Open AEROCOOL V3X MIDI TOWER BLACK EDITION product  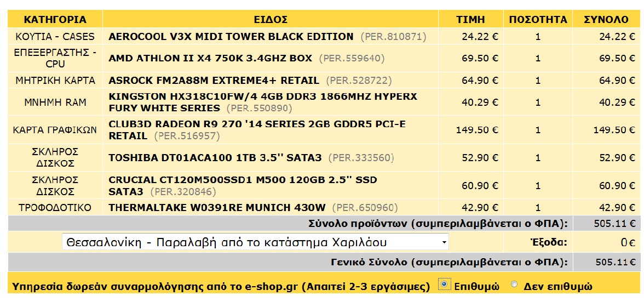(x=231, y=37)
